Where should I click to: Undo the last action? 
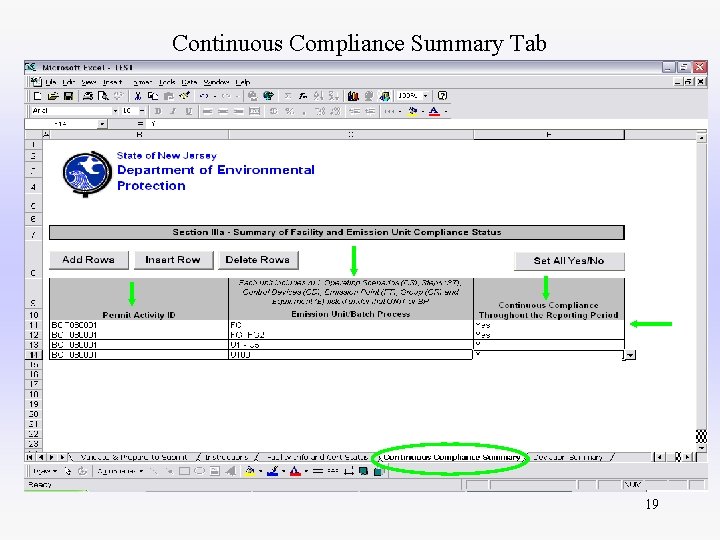coord(204,96)
